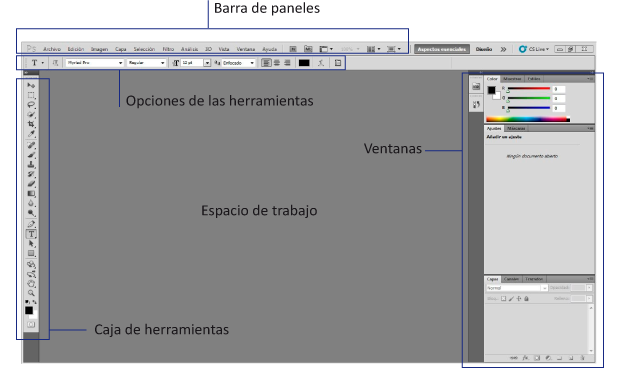This screenshot has width=620, height=369.
Task: Open the Filtro menu
Action: pyautogui.click(x=168, y=49)
